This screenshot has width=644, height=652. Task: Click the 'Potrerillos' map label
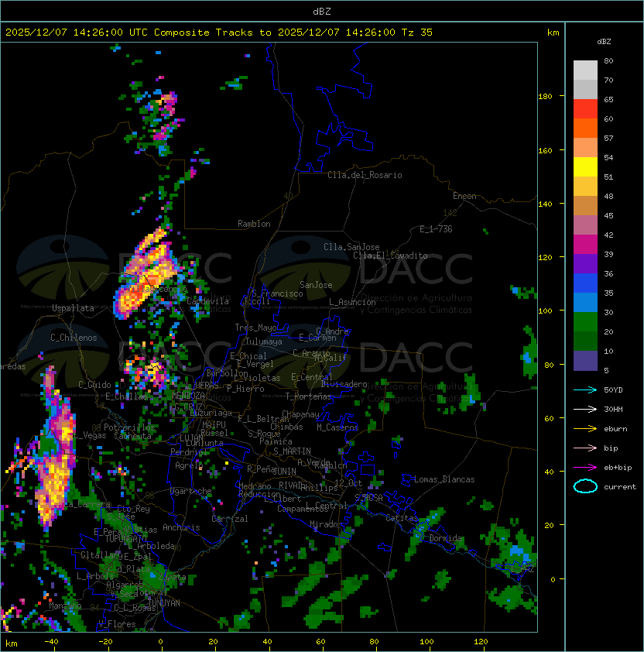(x=129, y=427)
